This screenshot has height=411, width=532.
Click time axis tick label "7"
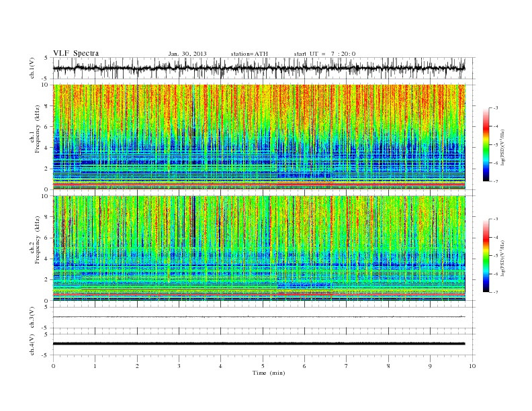pyautogui.click(x=347, y=366)
